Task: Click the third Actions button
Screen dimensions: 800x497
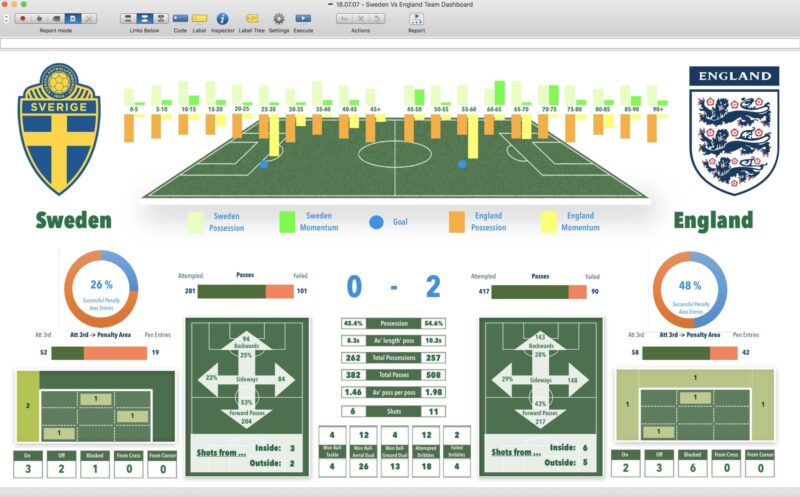Action: point(377,18)
